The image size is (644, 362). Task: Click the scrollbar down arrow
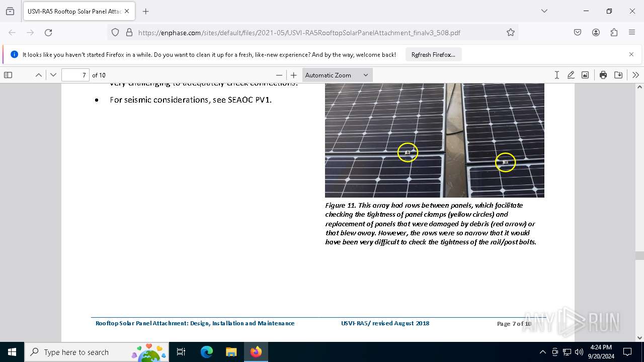pyautogui.click(x=639, y=338)
